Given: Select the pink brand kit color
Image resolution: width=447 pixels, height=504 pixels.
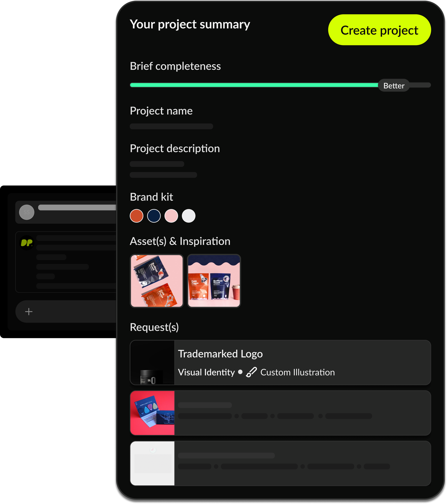Looking at the screenshot, I should pyautogui.click(x=171, y=216).
